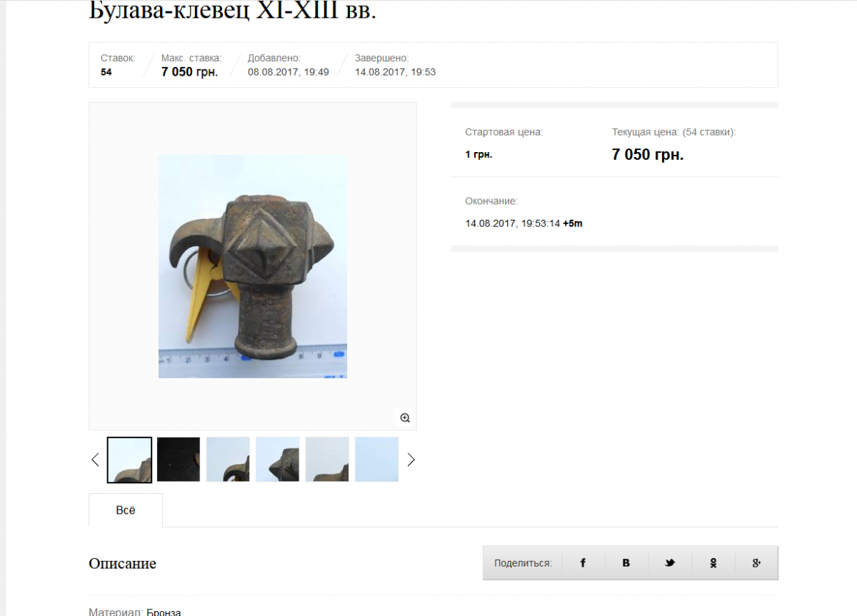The image size is (857, 616).
Task: Select the fifth photo thumbnail
Action: coord(327,460)
